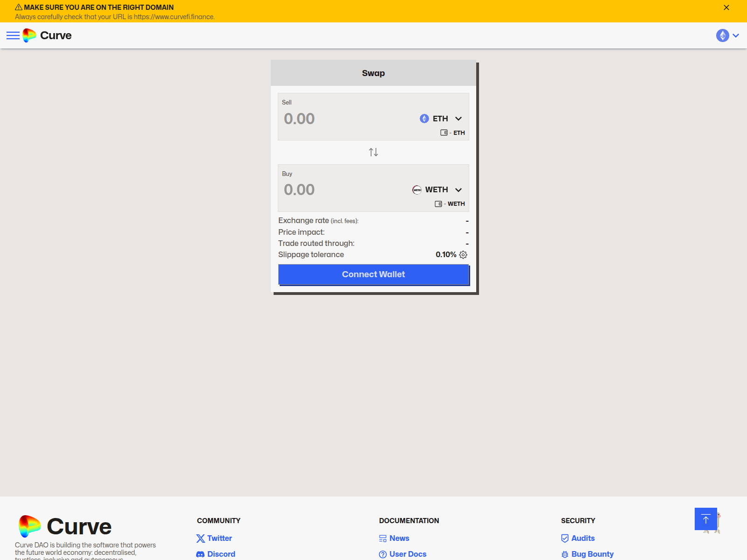Click the Audits shield icon
Image resolution: width=747 pixels, height=560 pixels.
click(x=565, y=539)
